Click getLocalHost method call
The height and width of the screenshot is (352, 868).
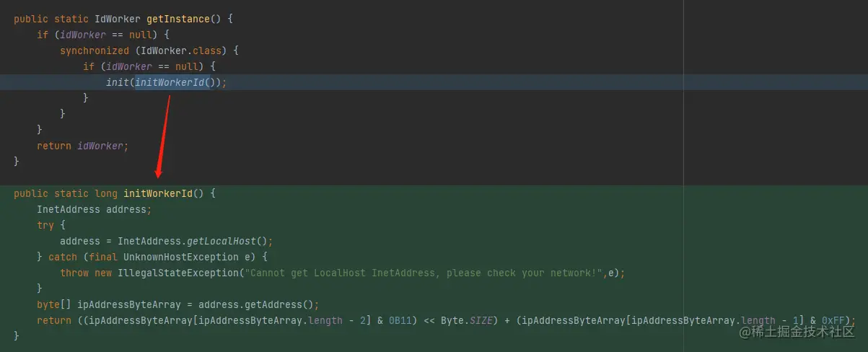(222, 241)
